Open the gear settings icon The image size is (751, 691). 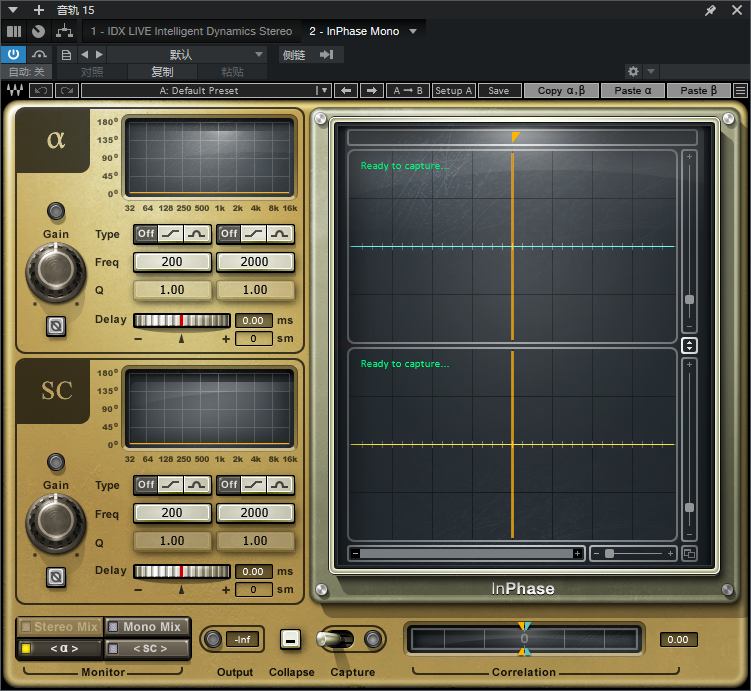633,72
